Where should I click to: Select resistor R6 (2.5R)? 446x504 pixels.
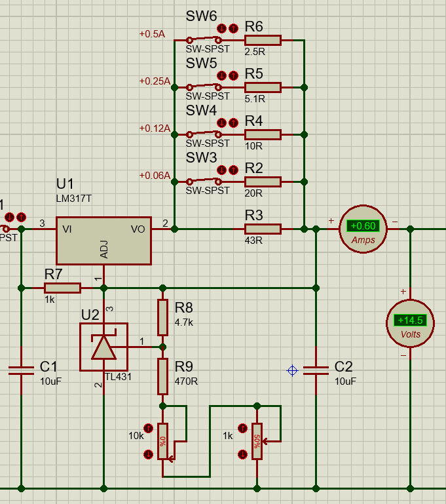pyautogui.click(x=263, y=41)
